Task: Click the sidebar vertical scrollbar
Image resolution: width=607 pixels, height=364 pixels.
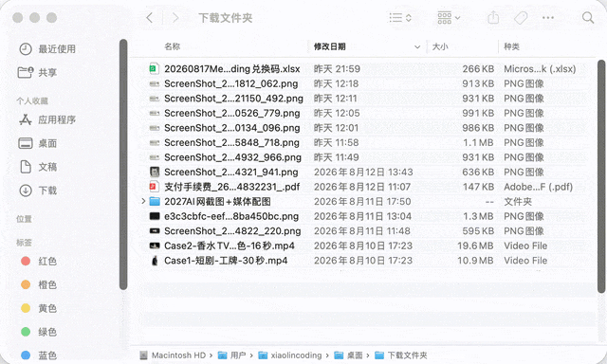Action: pos(123,164)
